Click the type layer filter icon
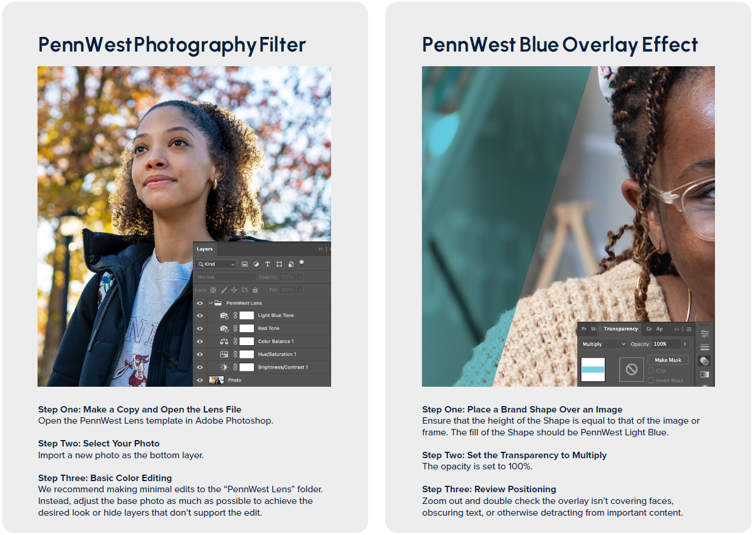This screenshot has height=535, width=756. [268, 264]
